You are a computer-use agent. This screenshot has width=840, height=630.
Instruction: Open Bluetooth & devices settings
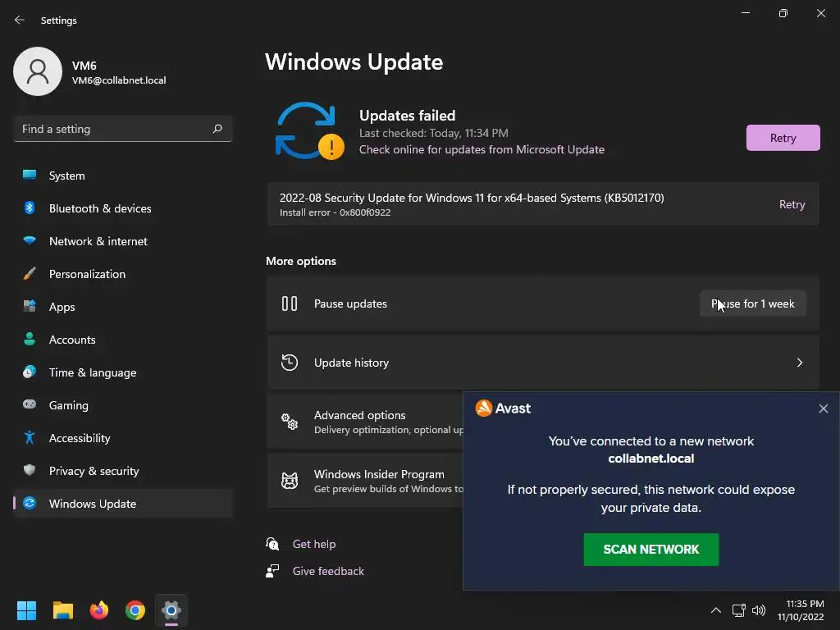[x=123, y=208]
